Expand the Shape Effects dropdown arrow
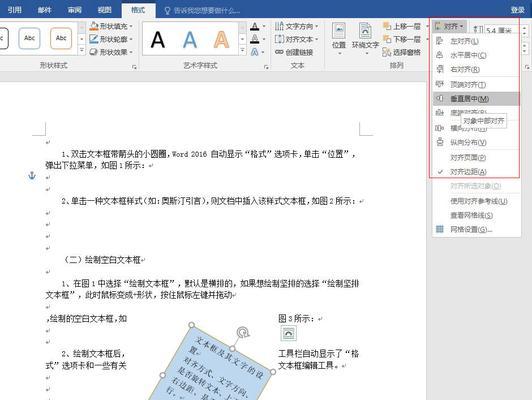The image size is (532, 400). coord(131,52)
